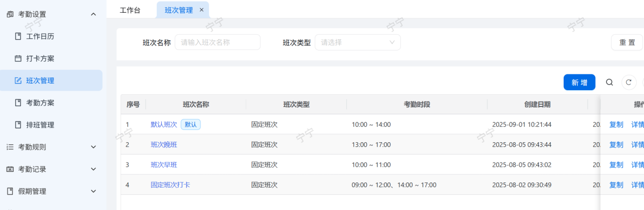This screenshot has width=644, height=210.
Task: Click the 工作日历 sidebar icon
Action: pyautogui.click(x=18, y=36)
